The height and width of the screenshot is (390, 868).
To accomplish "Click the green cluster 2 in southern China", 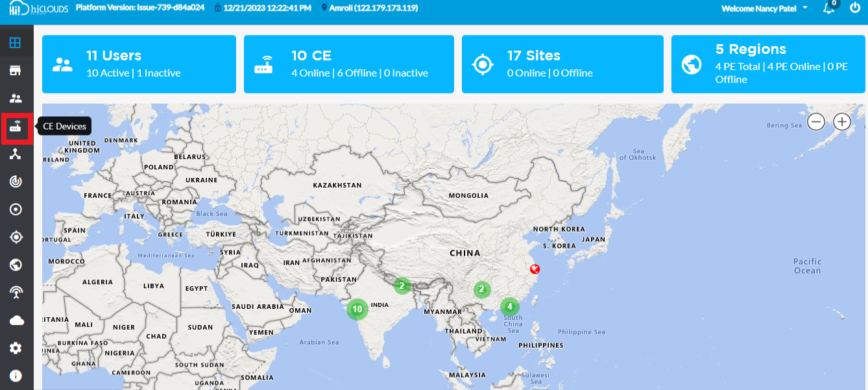I will click(x=481, y=289).
